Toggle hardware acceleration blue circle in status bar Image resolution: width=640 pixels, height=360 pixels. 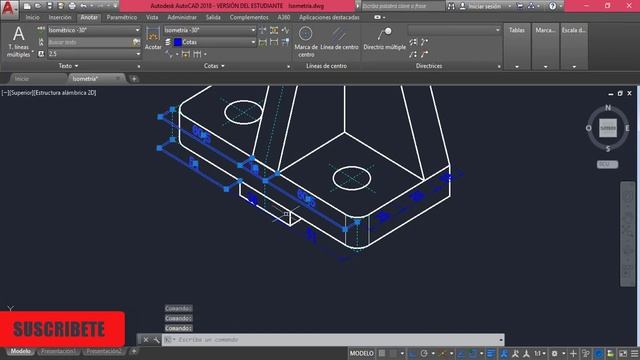tap(599, 353)
